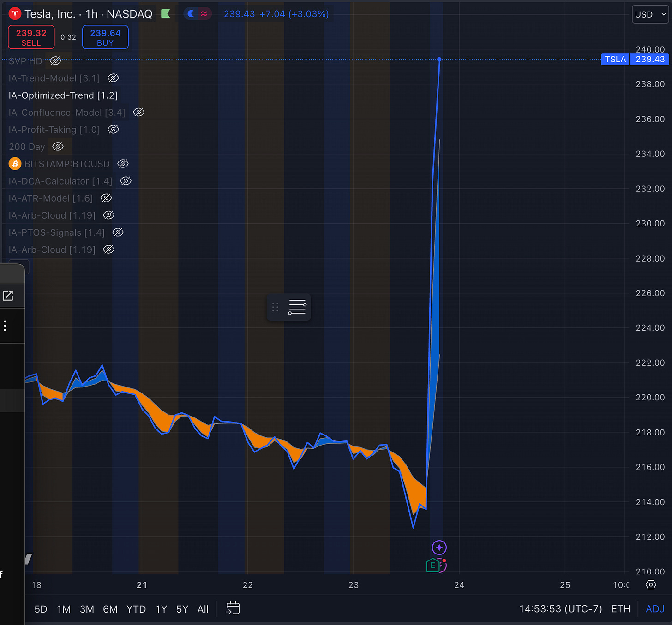The width and height of the screenshot is (672, 625).
Task: Click the last price dot on chart line
Action: [x=439, y=60]
